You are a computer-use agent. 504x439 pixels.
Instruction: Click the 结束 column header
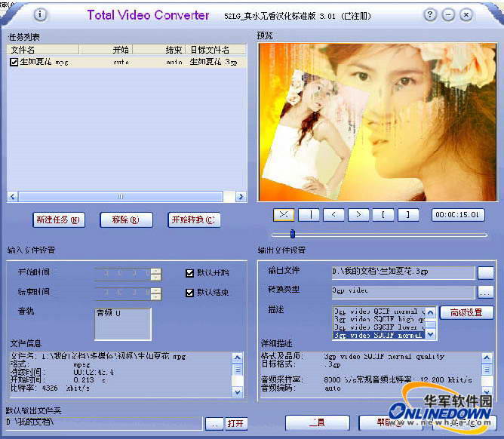tap(159, 50)
